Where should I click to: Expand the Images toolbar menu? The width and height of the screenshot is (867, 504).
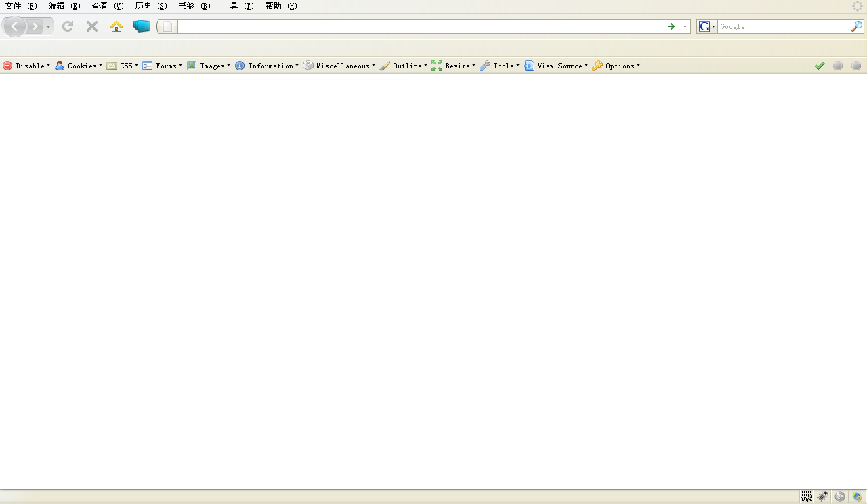tap(209, 66)
